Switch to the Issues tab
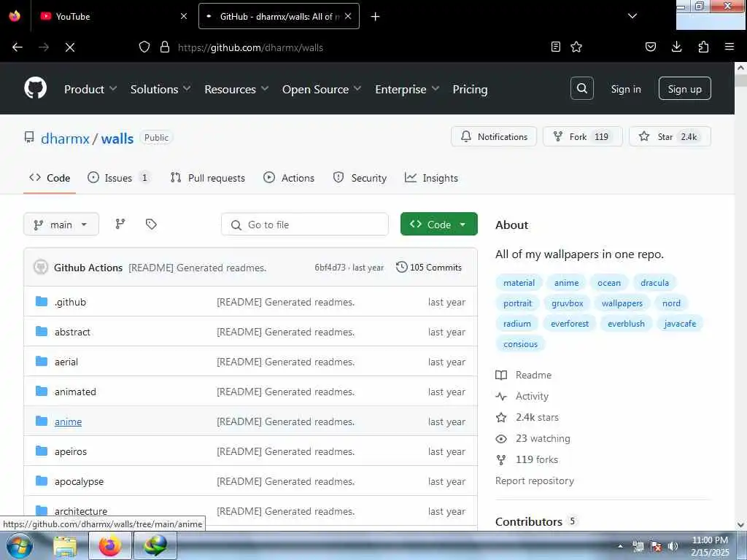747x560 pixels. 119,178
